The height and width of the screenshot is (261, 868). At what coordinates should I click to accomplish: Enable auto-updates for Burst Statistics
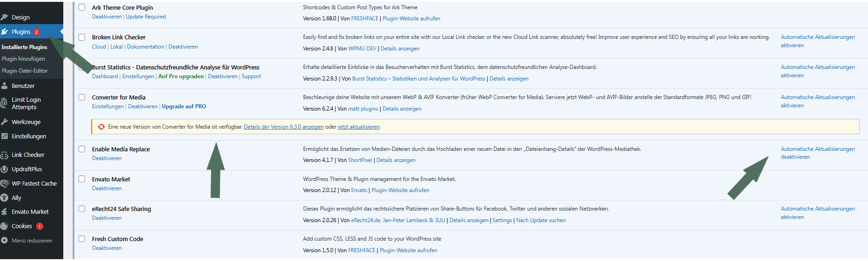[818, 71]
